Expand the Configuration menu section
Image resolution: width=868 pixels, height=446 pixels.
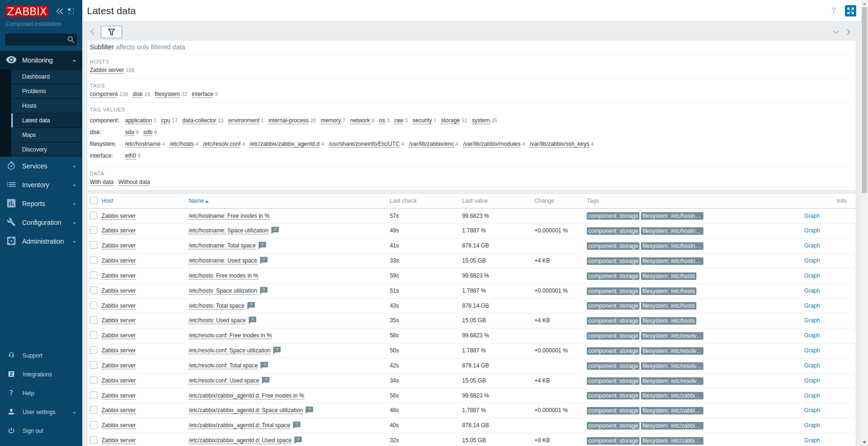pyautogui.click(x=74, y=223)
